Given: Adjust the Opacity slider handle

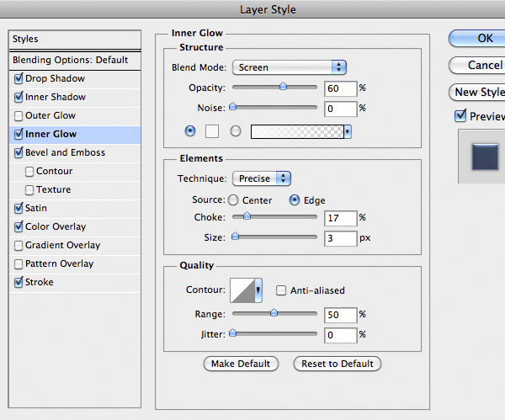Looking at the screenshot, I should tap(283, 86).
